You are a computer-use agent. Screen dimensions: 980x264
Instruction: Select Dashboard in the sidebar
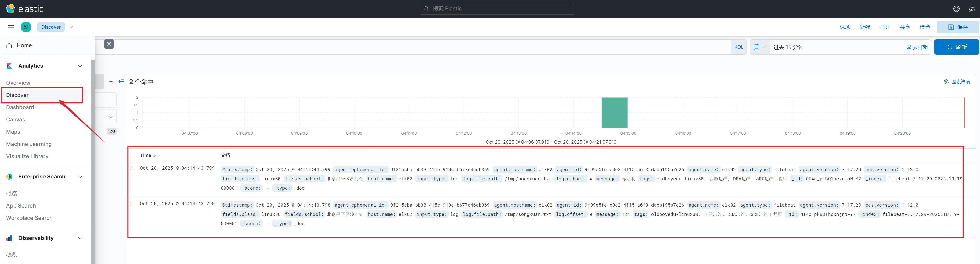coord(20,108)
